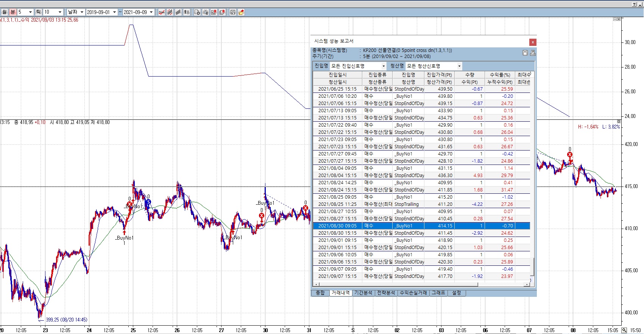
Task: Switch to the 기간분석 tab
Action: [x=363, y=293]
